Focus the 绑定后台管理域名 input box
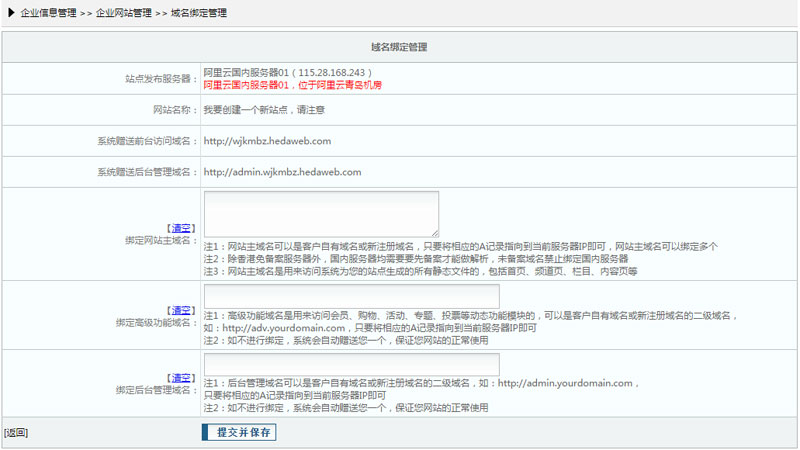This screenshot has height=450, width=800. (x=351, y=364)
